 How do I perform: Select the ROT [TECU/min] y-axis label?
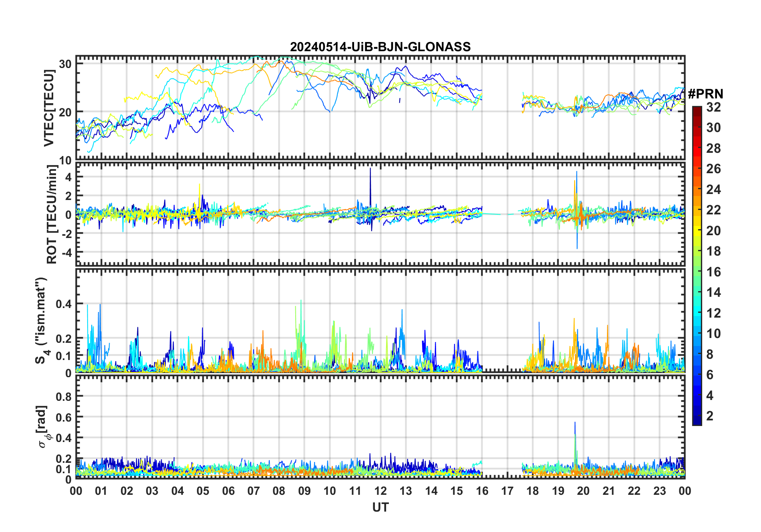[52, 214]
